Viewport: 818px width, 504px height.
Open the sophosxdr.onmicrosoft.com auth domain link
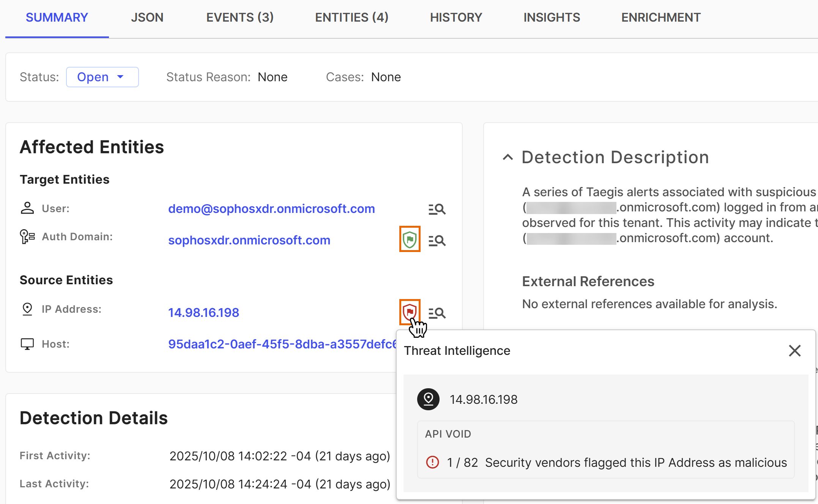pyautogui.click(x=249, y=240)
